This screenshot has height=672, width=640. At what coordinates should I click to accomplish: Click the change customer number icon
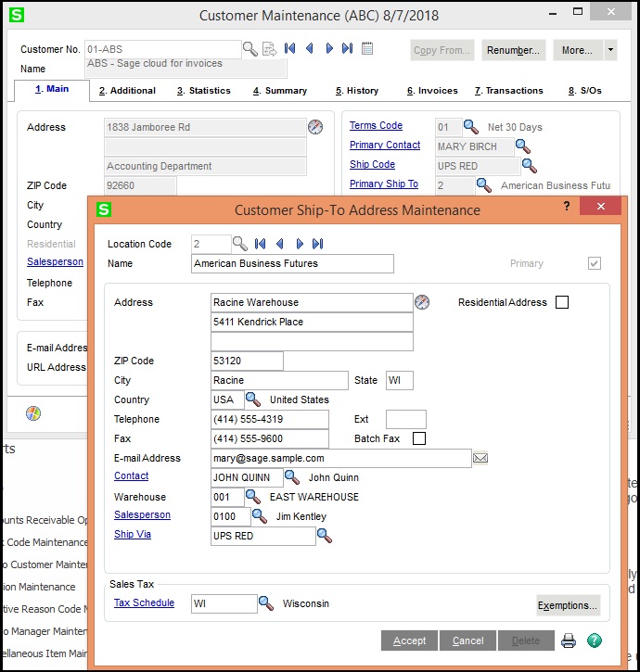(270, 49)
